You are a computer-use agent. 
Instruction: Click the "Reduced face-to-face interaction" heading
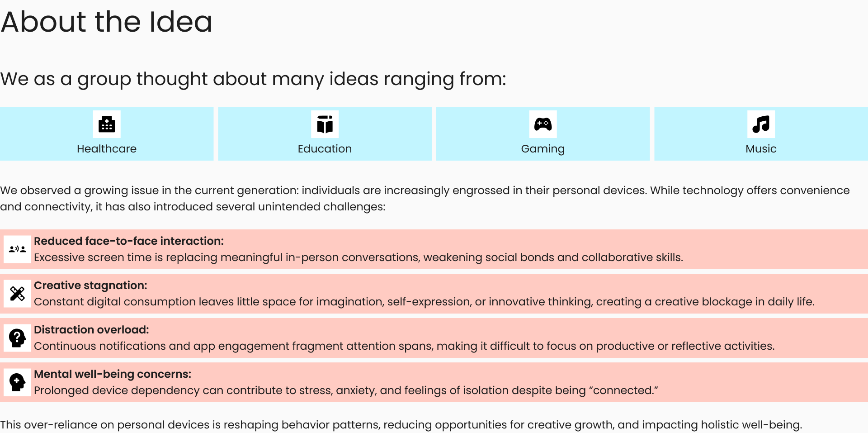pos(129,241)
